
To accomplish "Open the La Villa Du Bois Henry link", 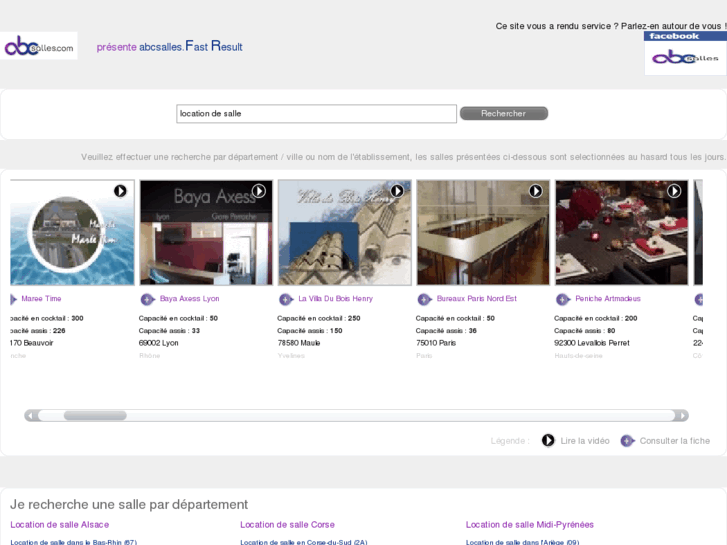I will click(x=335, y=299).
